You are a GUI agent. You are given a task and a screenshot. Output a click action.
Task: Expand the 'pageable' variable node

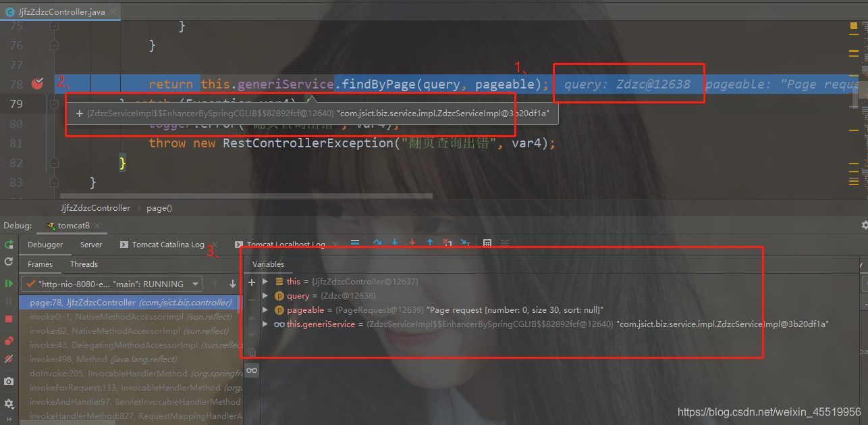point(265,310)
